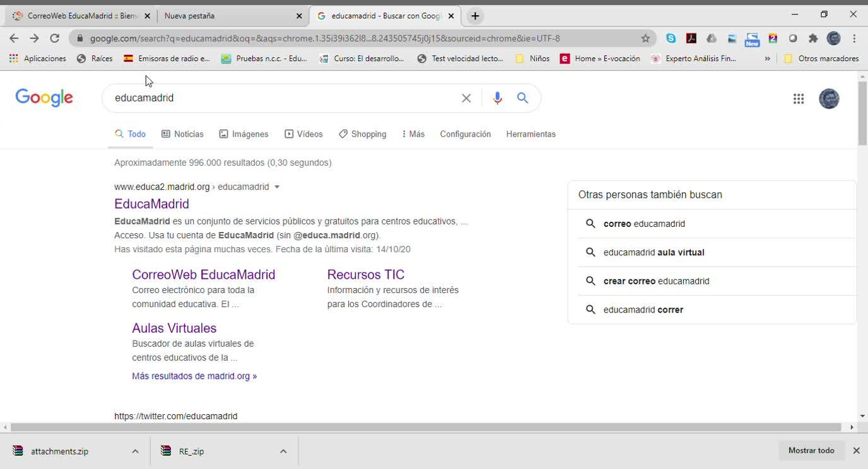868x469 pixels.
Task: Open the RE_.zip download
Action: (x=191, y=451)
